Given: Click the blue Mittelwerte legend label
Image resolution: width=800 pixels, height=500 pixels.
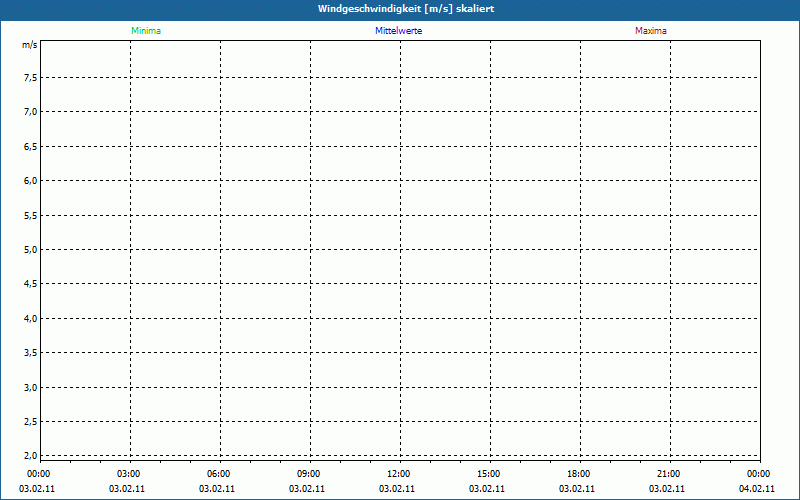Looking at the screenshot, I should (x=398, y=31).
